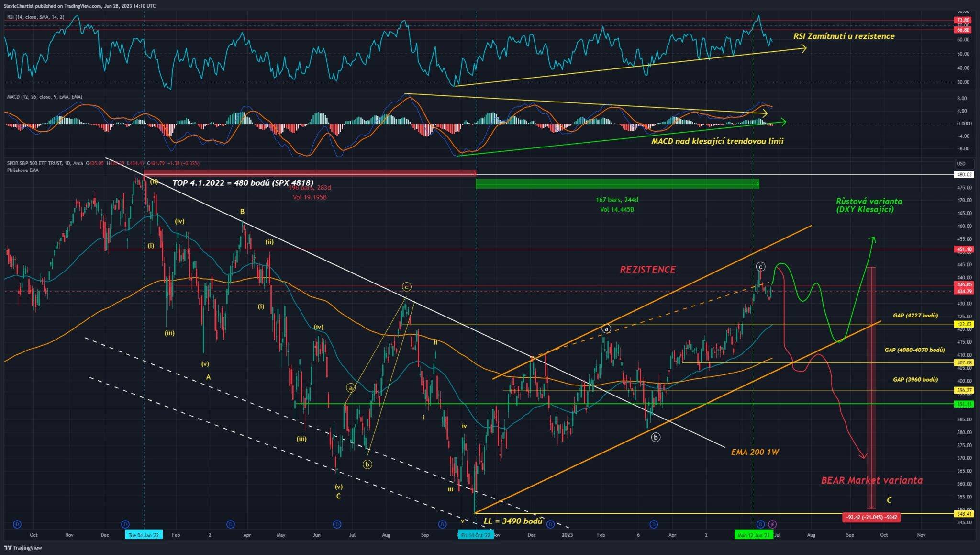Click the Fri 14 Oct '22 date label
The image size is (980, 555).
pyautogui.click(x=476, y=535)
